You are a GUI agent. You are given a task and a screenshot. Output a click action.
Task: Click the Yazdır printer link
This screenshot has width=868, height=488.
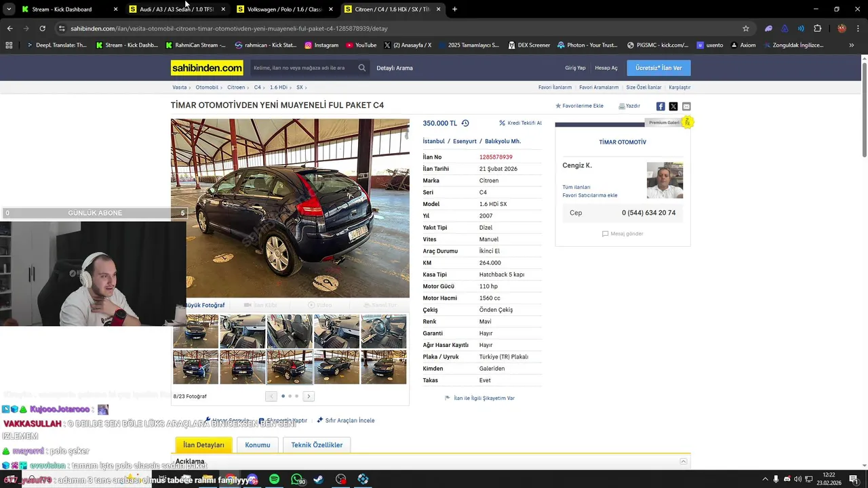[629, 106]
